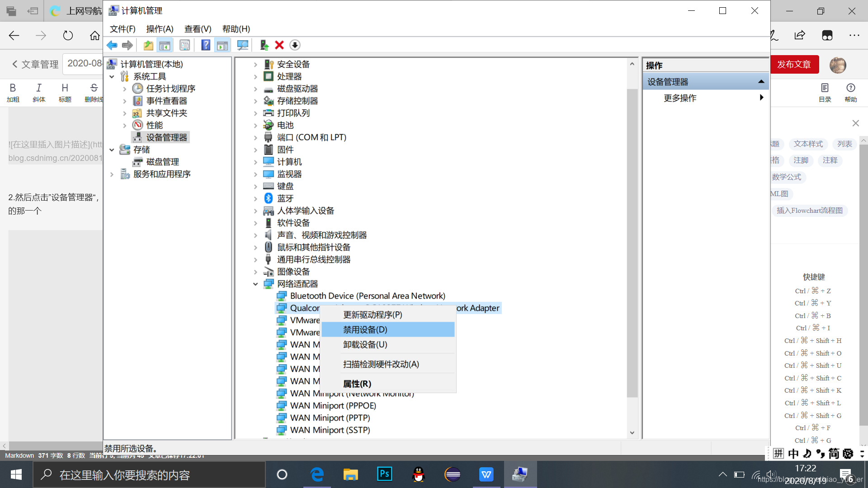Click 属性(R) in the context menu
Viewport: 868px width, 488px height.
pyautogui.click(x=357, y=384)
